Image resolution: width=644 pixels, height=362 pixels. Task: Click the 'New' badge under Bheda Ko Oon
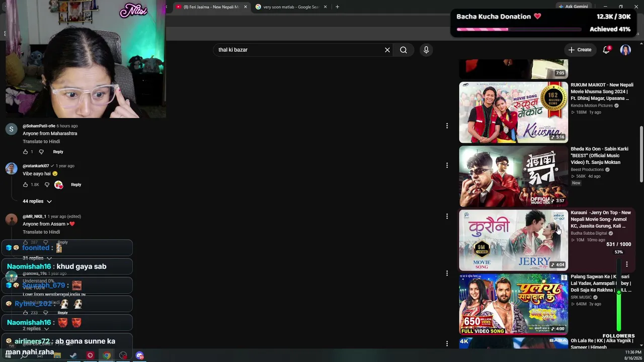(x=576, y=183)
